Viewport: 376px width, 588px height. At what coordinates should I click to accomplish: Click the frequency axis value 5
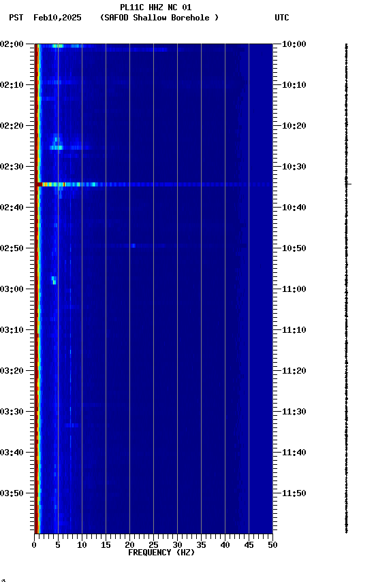[x=58, y=545]
